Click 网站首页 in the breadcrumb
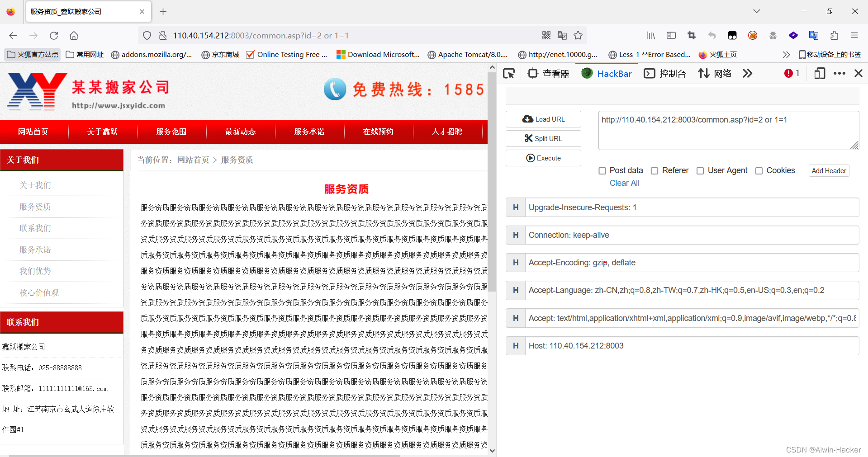This screenshot has height=457, width=868. pyautogui.click(x=193, y=160)
